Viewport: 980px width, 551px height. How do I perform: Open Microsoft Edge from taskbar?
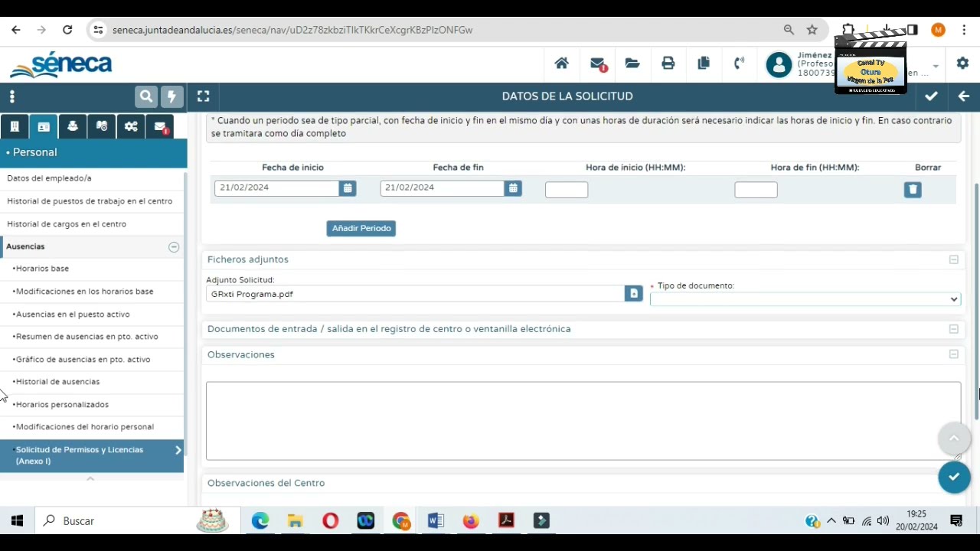[x=260, y=521]
